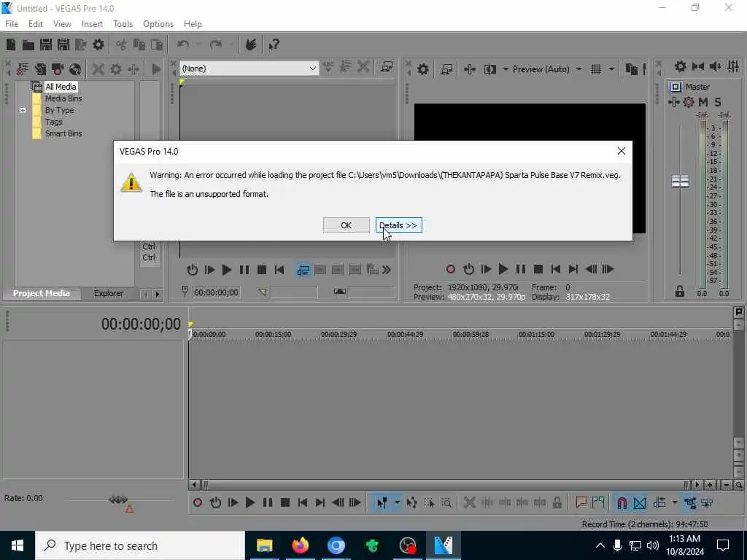The image size is (747, 560).
Task: Toggle Master bus Solo S button
Action: (718, 102)
